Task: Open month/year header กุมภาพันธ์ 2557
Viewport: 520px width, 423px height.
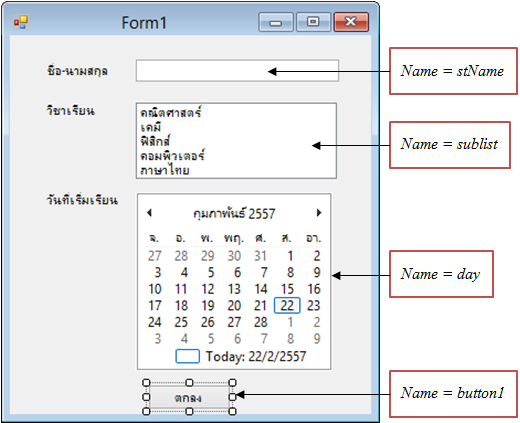Action: pyautogui.click(x=234, y=213)
